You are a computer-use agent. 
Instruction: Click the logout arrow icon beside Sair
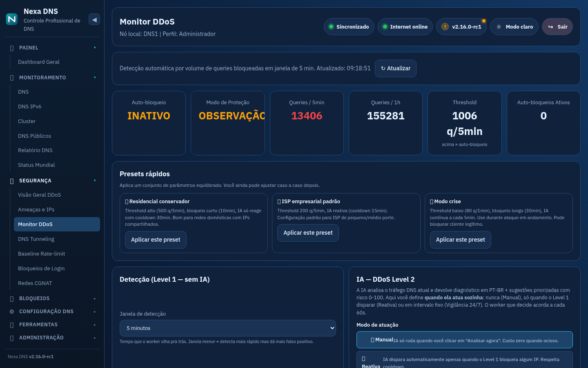550,27
